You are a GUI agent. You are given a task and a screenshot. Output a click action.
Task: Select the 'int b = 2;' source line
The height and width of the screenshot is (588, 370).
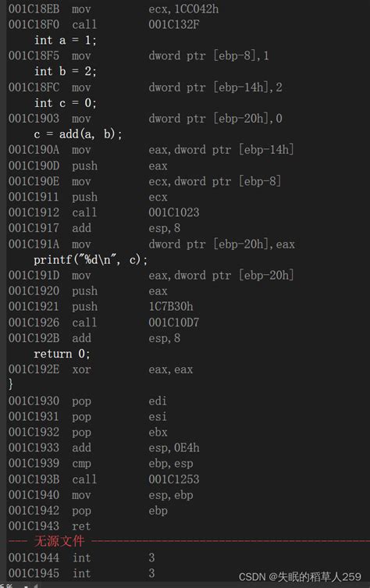66,71
